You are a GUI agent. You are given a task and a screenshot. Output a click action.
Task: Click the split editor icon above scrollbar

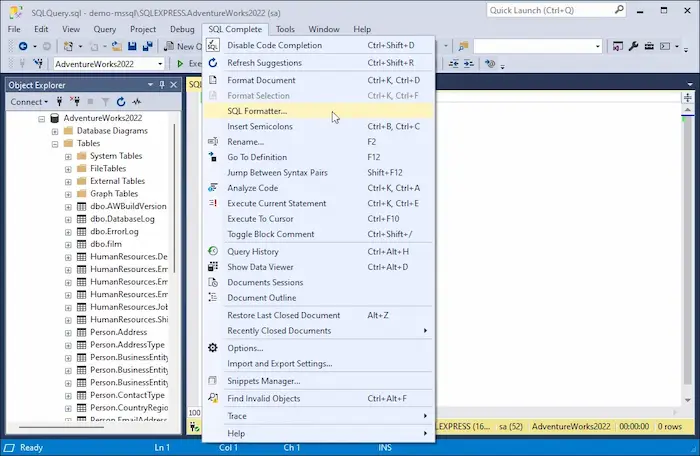[x=688, y=97]
